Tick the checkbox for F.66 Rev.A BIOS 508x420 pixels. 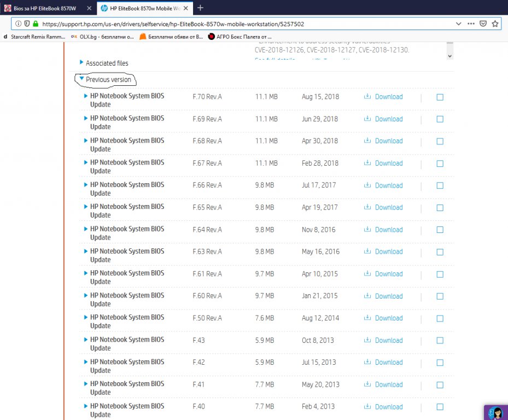[440, 185]
